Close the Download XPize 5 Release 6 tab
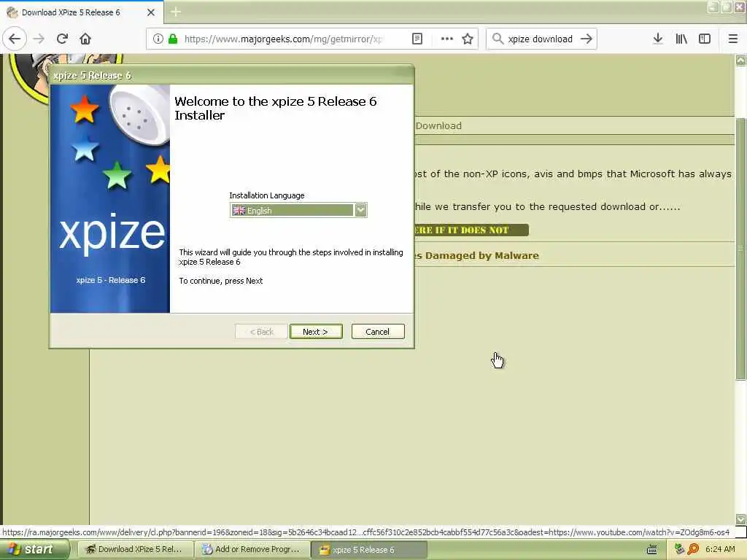Screen dimensions: 747x560 pyautogui.click(x=151, y=12)
